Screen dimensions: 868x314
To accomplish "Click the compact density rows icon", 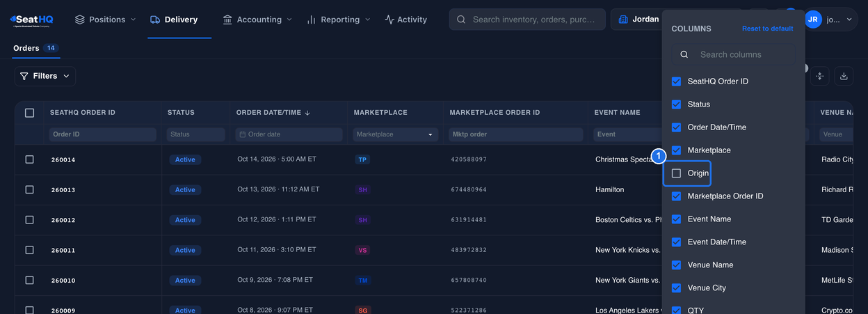I will pos(820,76).
